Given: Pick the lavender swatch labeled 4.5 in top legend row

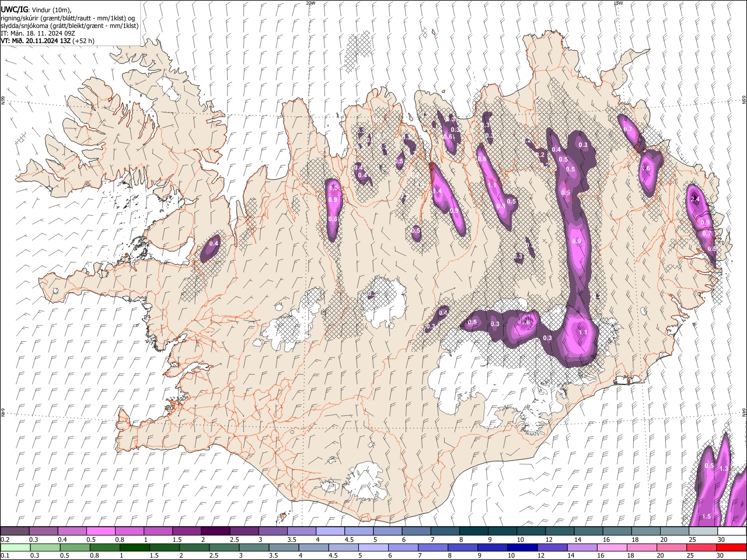Looking at the screenshot, I should (359, 531).
